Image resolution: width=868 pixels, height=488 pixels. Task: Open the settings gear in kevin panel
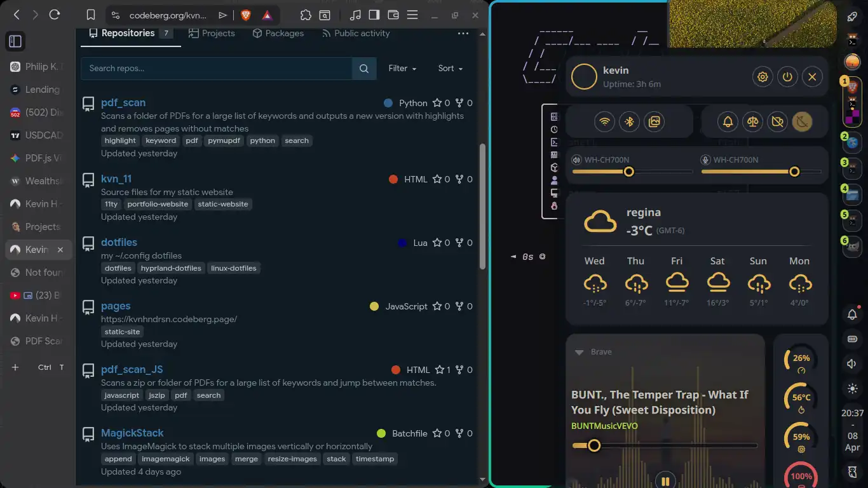click(x=763, y=77)
